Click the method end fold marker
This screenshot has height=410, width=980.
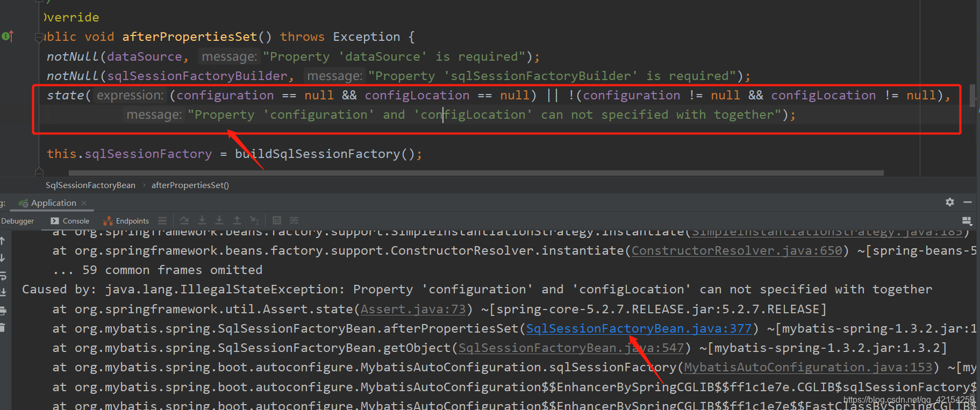click(39, 172)
